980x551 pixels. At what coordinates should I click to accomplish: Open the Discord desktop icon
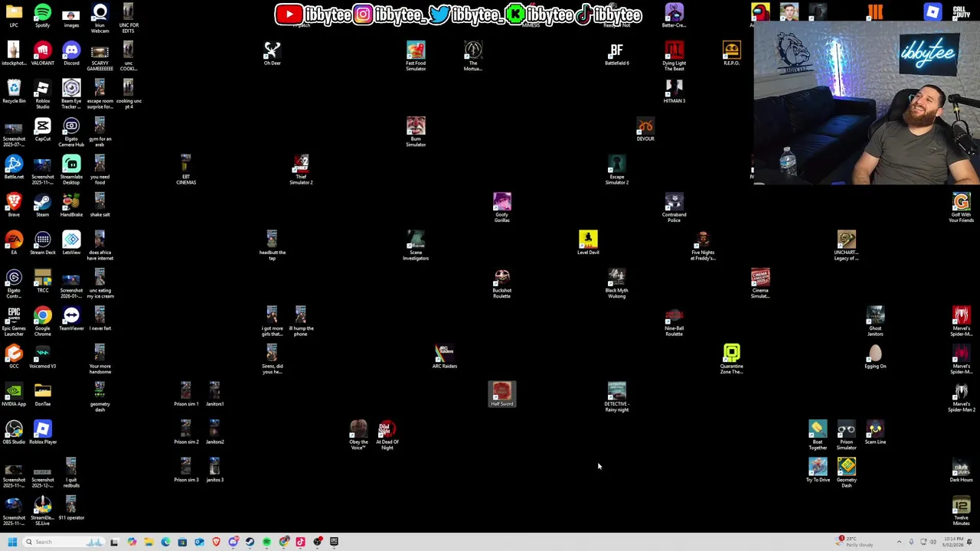(x=71, y=54)
